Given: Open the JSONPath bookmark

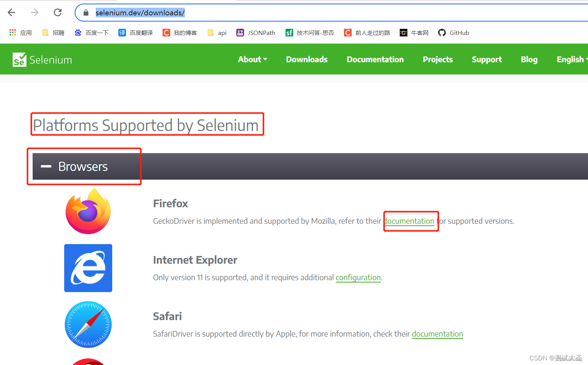Looking at the screenshot, I should click(256, 33).
